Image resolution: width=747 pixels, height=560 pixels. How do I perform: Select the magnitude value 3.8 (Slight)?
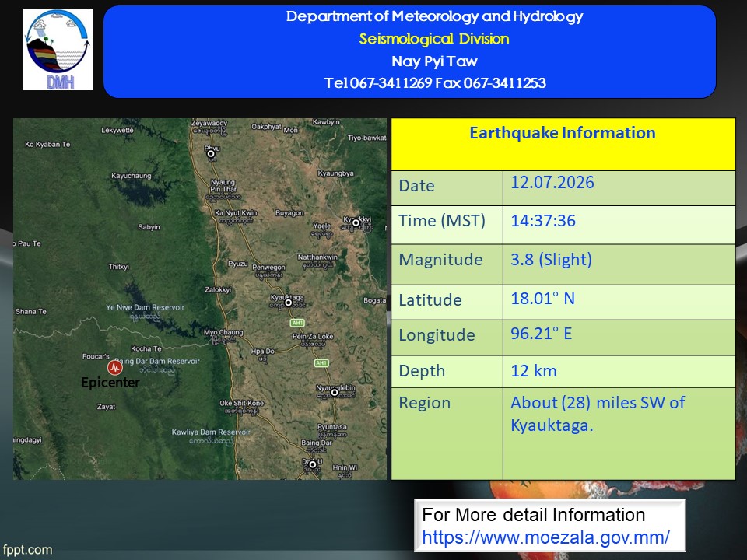click(551, 260)
